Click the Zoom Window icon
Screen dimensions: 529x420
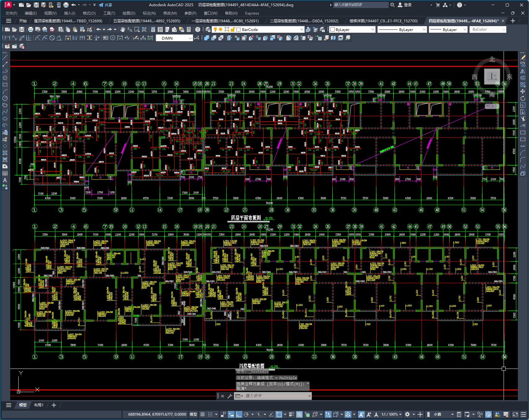coord(137,29)
